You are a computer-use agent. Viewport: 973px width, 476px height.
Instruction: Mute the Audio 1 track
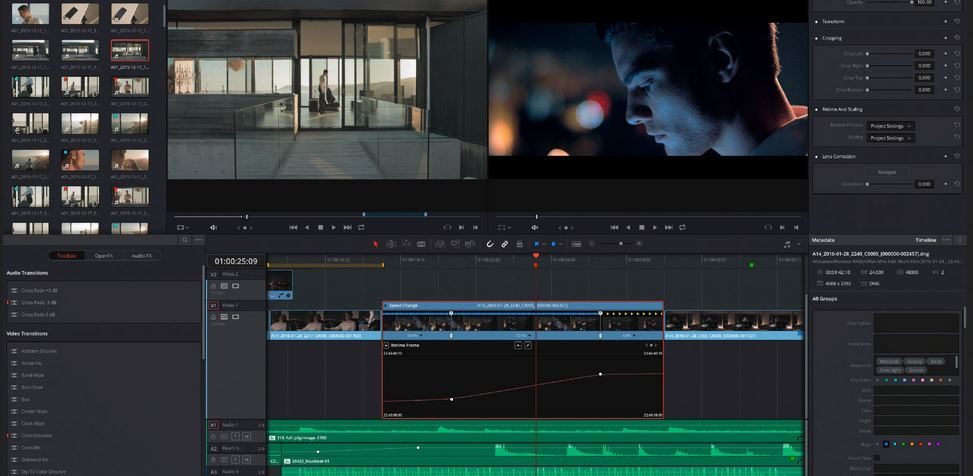click(x=246, y=437)
